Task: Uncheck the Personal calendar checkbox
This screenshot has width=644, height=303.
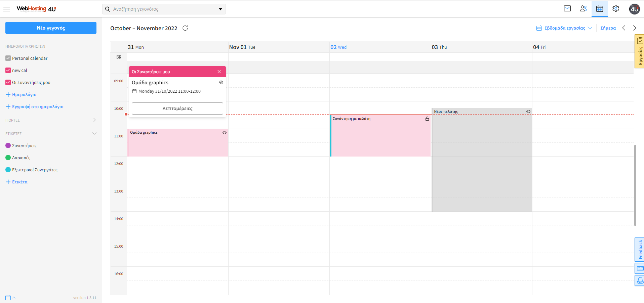Action: (8, 58)
